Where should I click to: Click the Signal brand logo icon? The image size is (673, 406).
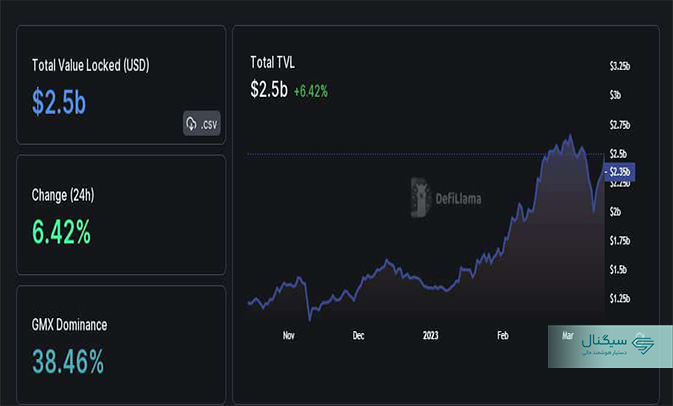click(643, 344)
